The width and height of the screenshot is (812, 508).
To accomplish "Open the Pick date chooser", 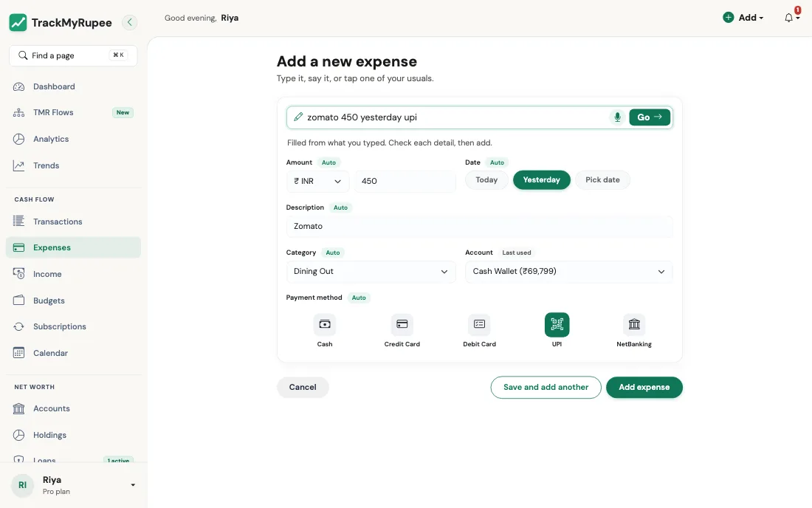I will tap(603, 179).
